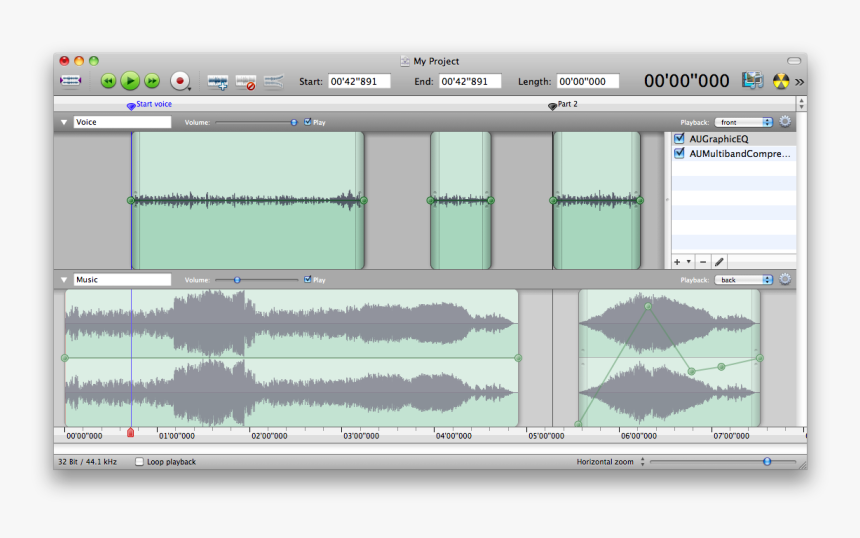Select the Start voice marker
Image resolution: width=860 pixels, height=538 pixels.
point(149,104)
